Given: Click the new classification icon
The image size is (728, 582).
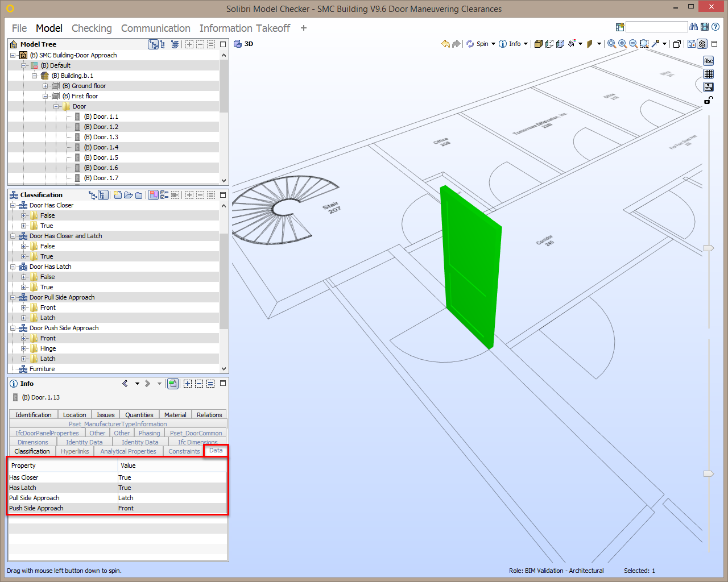Looking at the screenshot, I should pyautogui.click(x=117, y=195).
